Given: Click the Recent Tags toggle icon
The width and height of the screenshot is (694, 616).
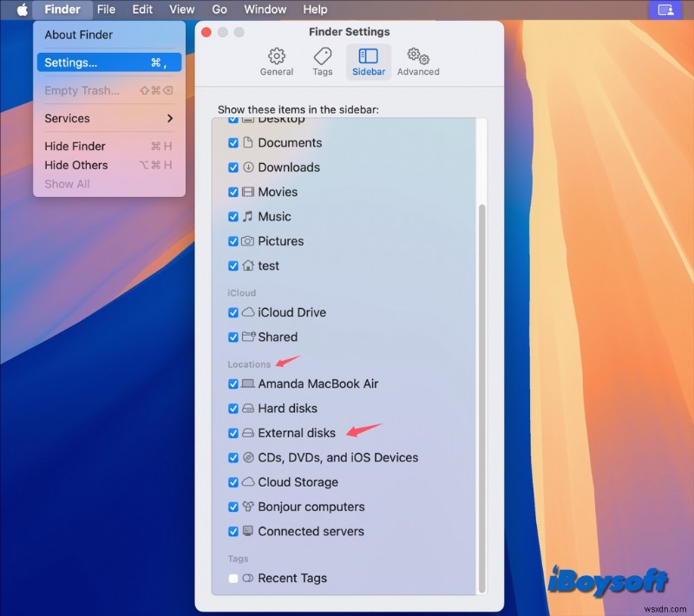Looking at the screenshot, I should pyautogui.click(x=248, y=578).
